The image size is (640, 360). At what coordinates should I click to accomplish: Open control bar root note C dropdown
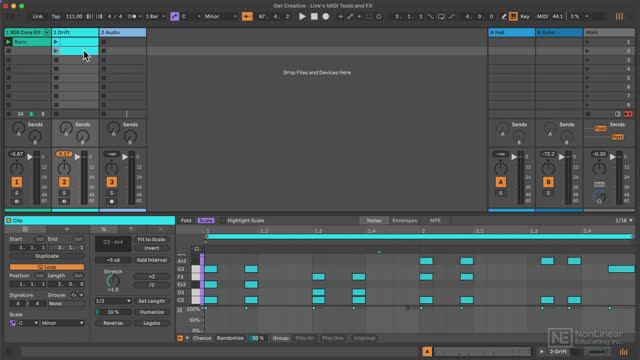click(191, 16)
